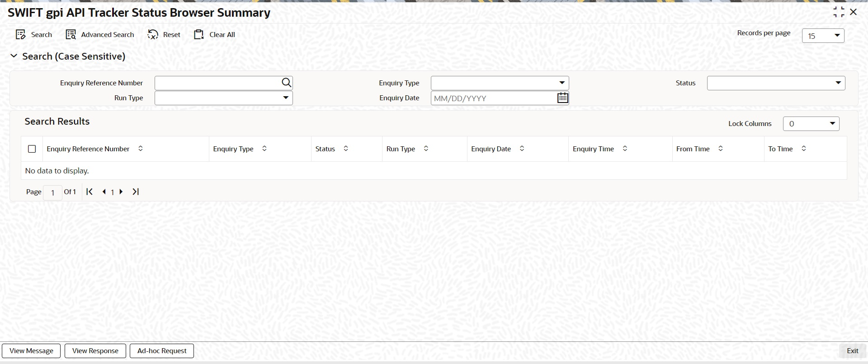
Task: Go to the next results page
Action: pyautogui.click(x=121, y=192)
